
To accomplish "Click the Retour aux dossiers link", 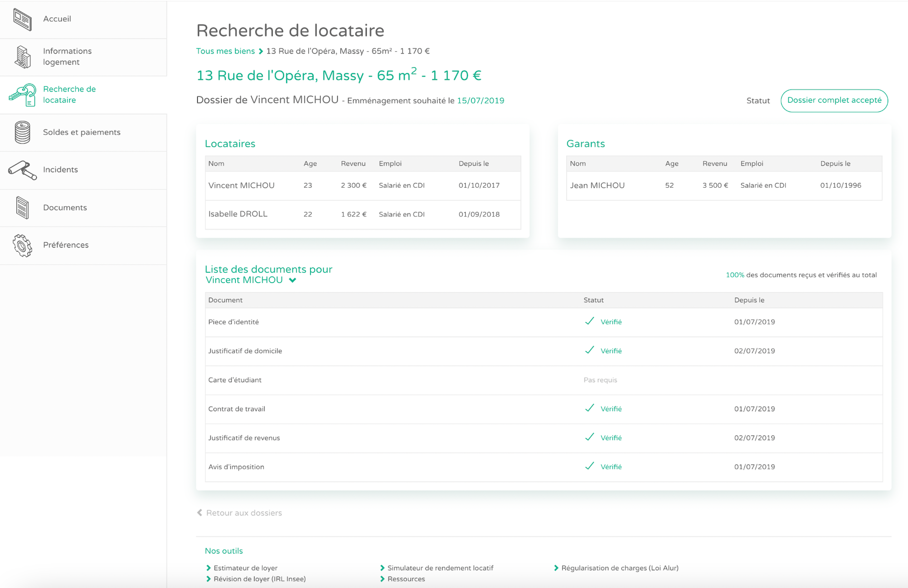I will pos(244,513).
